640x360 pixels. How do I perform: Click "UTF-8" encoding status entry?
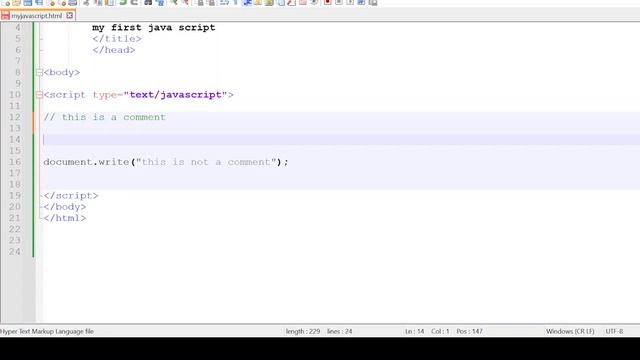tap(614, 331)
